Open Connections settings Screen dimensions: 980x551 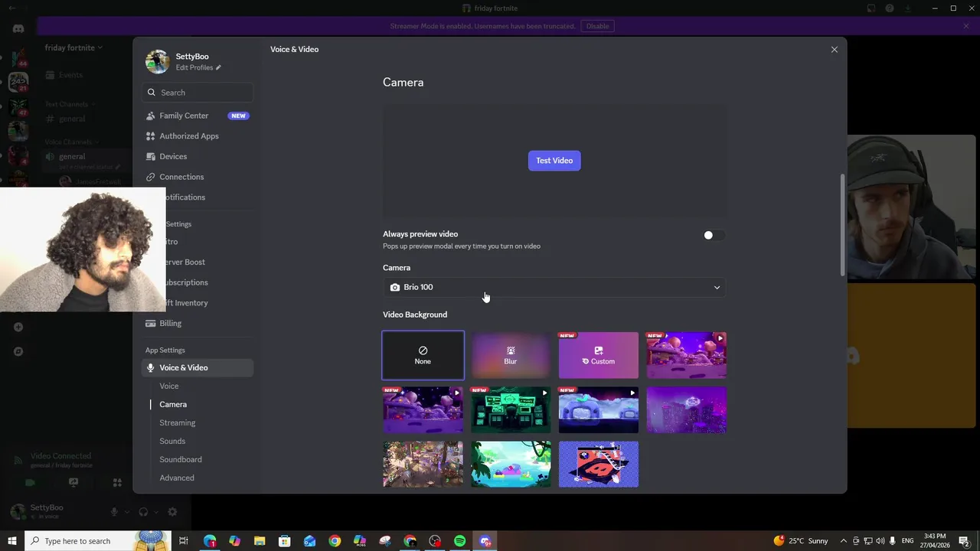click(x=198, y=177)
